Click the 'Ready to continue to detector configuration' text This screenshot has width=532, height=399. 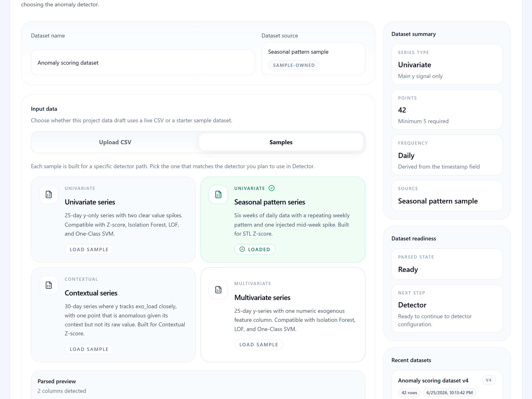pos(435,320)
